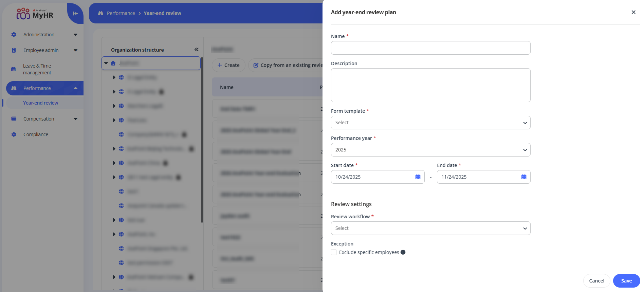The width and height of the screenshot is (644, 292).
Task: Expand the Employee admin menu arrow
Action: (75, 50)
